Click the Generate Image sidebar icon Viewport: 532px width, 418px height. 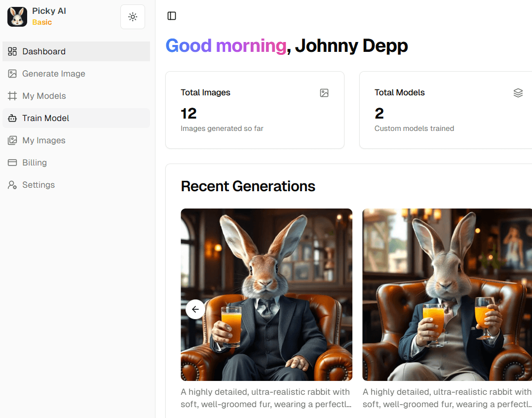(x=12, y=74)
